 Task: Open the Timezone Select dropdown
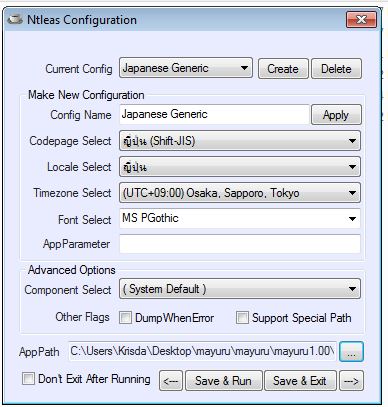click(x=240, y=193)
